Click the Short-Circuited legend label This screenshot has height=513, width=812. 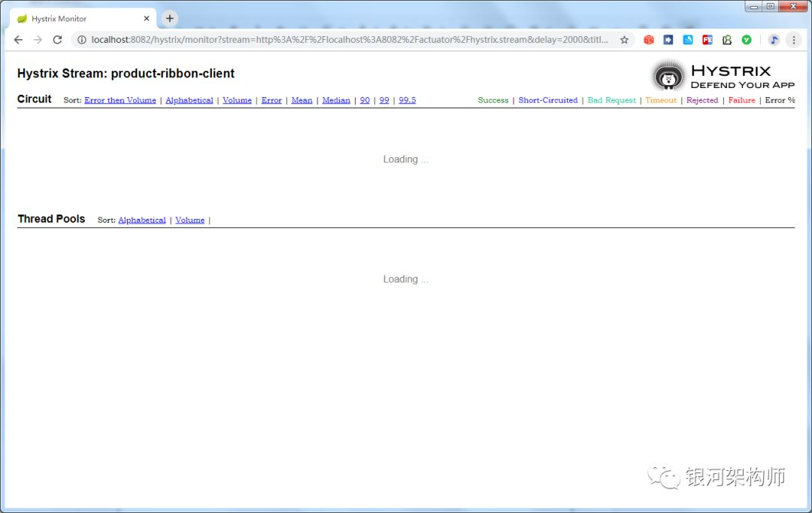548,101
